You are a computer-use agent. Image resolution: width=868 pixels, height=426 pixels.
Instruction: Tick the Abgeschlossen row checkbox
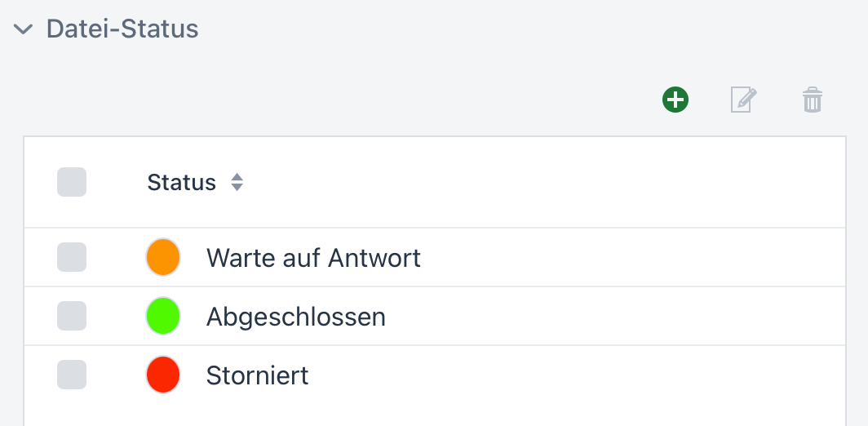point(72,316)
